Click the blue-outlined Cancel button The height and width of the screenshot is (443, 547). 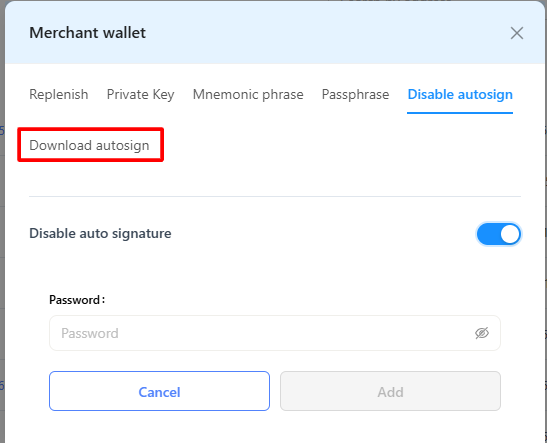coord(159,391)
